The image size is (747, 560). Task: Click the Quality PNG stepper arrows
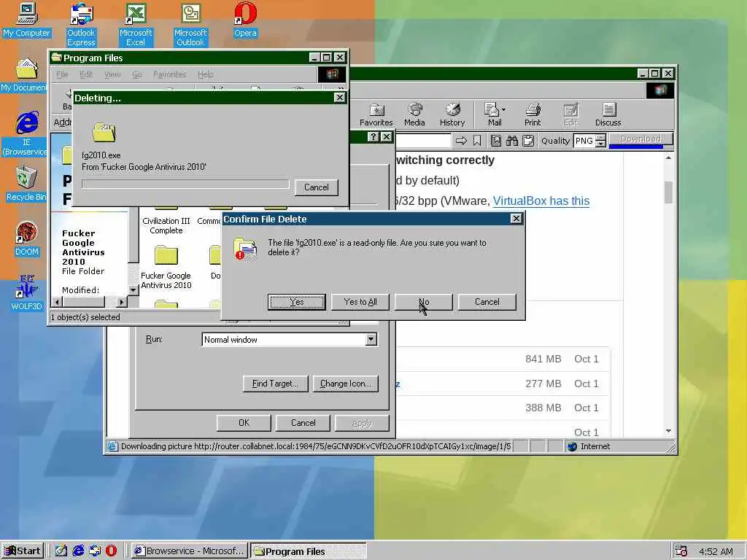601,141
